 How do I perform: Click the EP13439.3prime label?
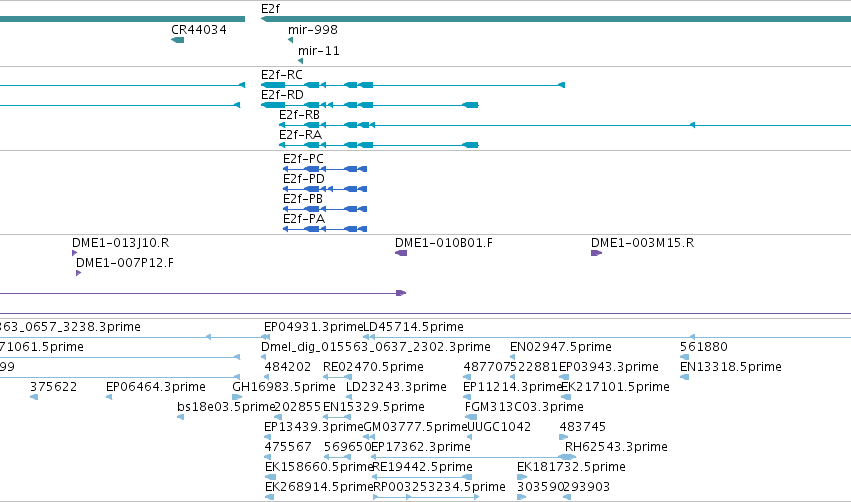pyautogui.click(x=314, y=427)
